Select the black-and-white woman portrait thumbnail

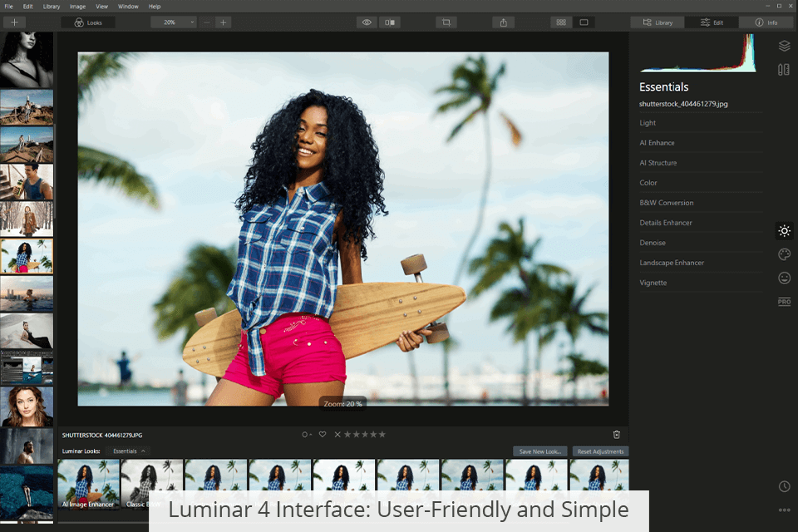[x=27, y=60]
